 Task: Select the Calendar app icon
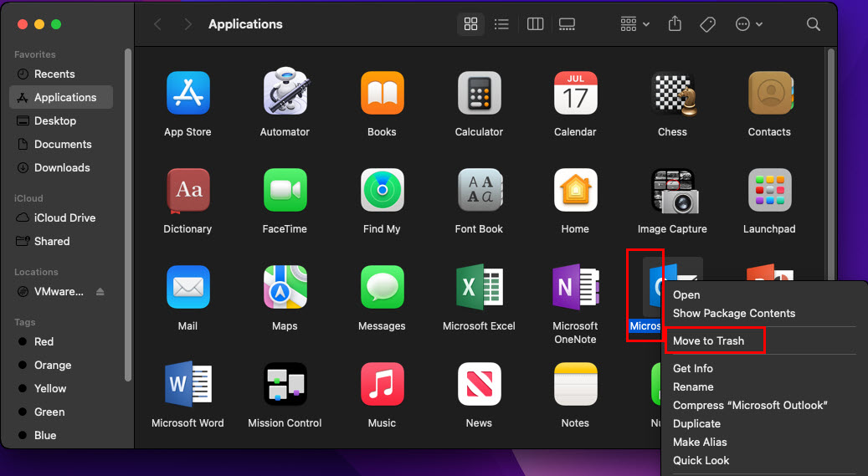click(575, 93)
